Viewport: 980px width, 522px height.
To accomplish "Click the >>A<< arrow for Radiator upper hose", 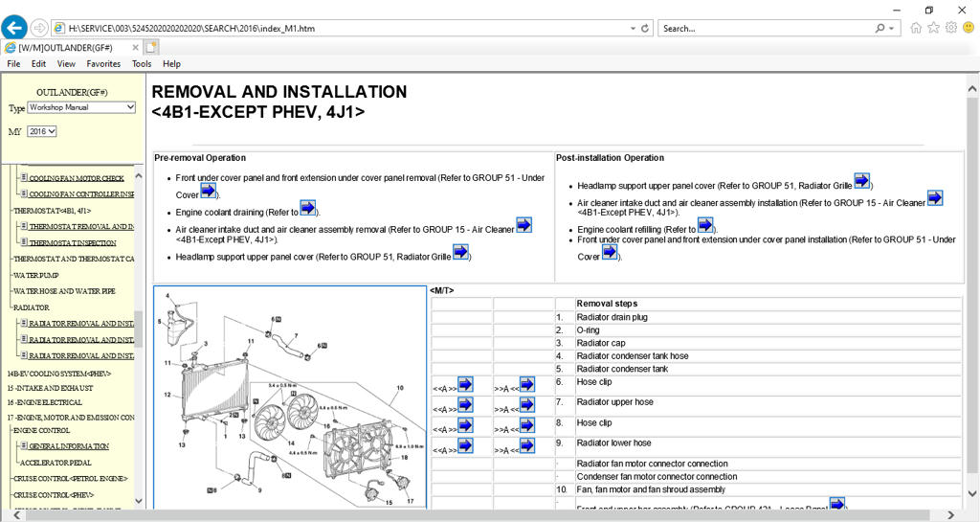I will [x=527, y=405].
